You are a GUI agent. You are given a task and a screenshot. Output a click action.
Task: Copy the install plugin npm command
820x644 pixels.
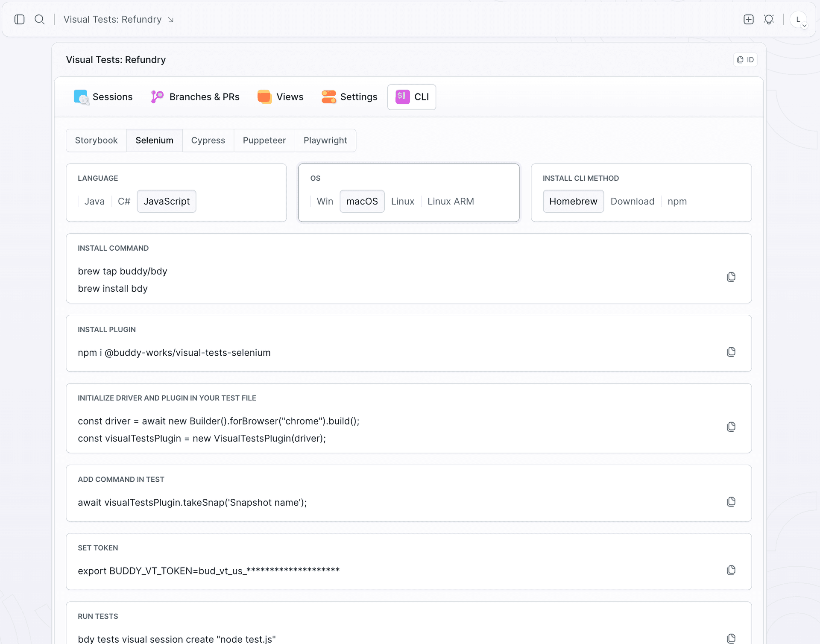coord(731,352)
